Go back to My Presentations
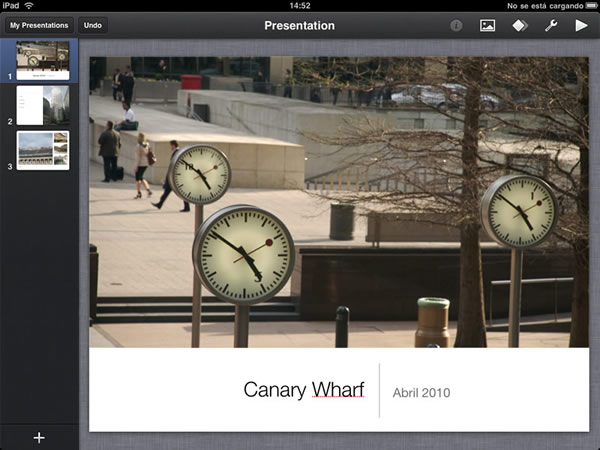Image resolution: width=600 pixels, height=450 pixels. [x=39, y=25]
